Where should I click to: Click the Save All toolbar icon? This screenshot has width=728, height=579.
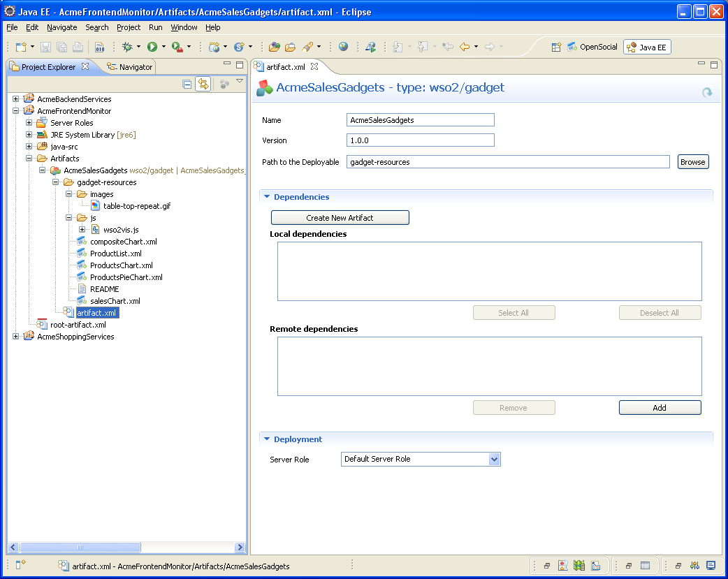pos(61,47)
